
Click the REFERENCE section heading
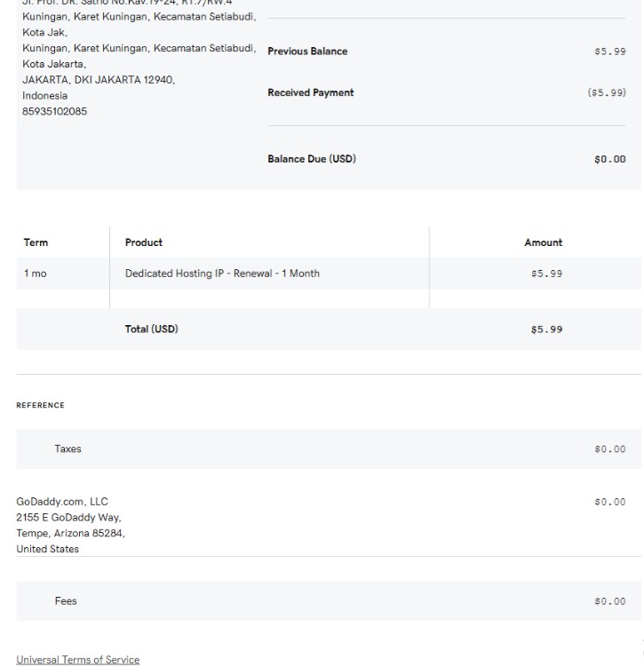tap(40, 406)
